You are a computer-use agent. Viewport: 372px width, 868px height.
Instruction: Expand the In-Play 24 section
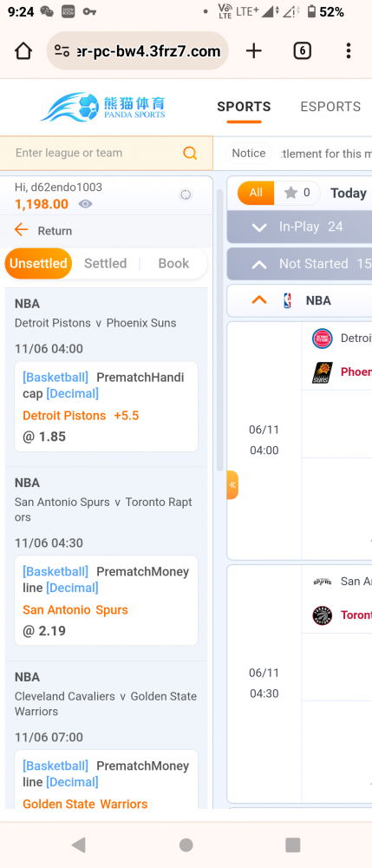click(x=299, y=227)
